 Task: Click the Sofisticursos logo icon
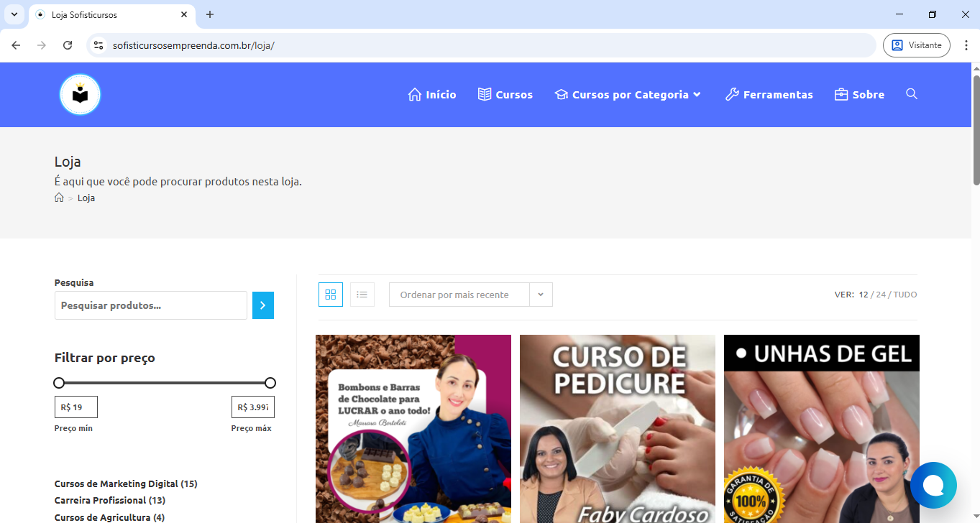pos(80,95)
